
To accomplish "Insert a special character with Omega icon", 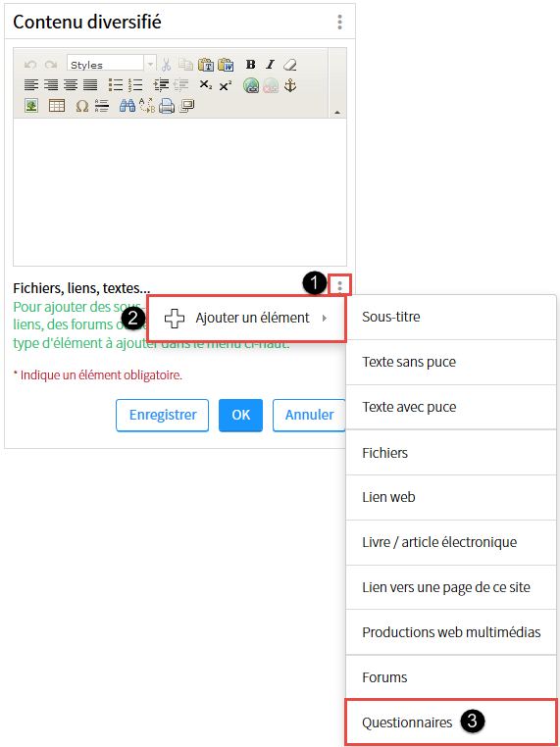I will [82, 106].
